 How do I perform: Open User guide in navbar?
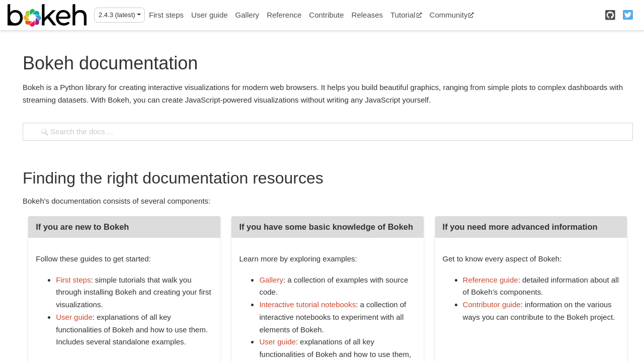[209, 15]
